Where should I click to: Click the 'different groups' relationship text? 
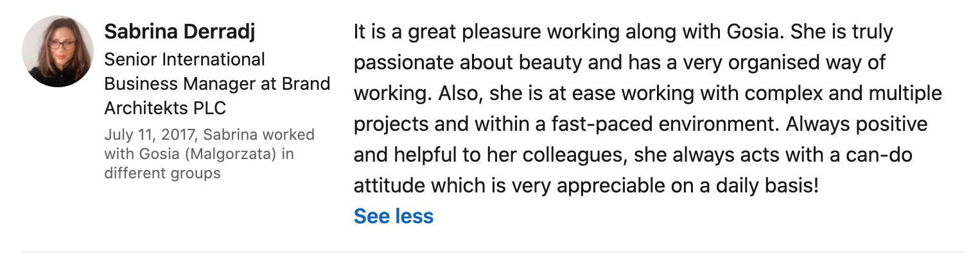click(x=162, y=173)
